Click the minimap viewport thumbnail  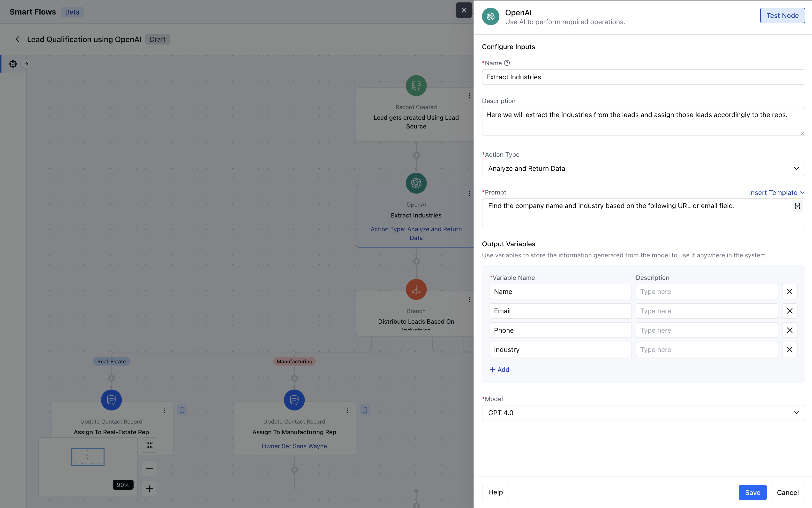coord(87,457)
